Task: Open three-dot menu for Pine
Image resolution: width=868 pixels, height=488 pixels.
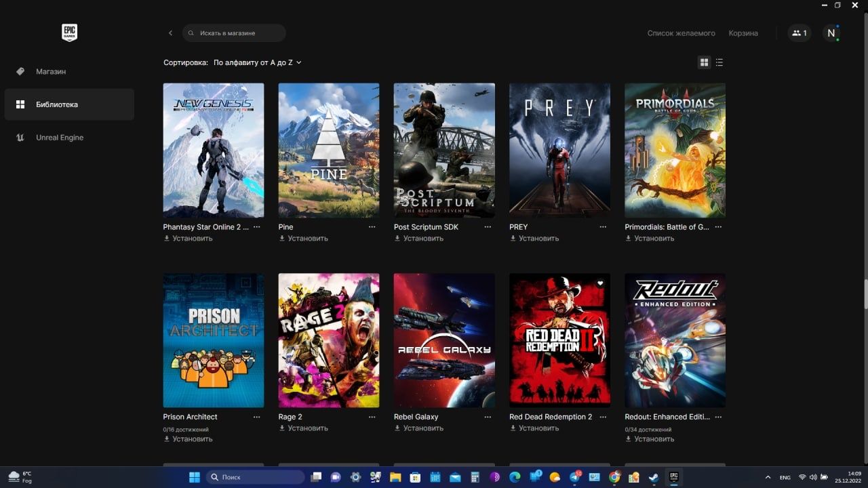Action: click(x=372, y=227)
